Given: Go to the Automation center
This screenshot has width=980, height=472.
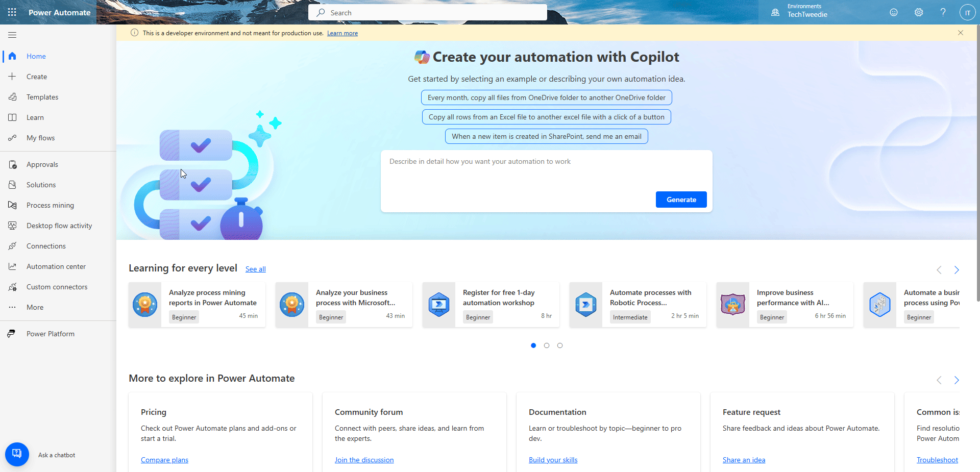Looking at the screenshot, I should pos(56,266).
